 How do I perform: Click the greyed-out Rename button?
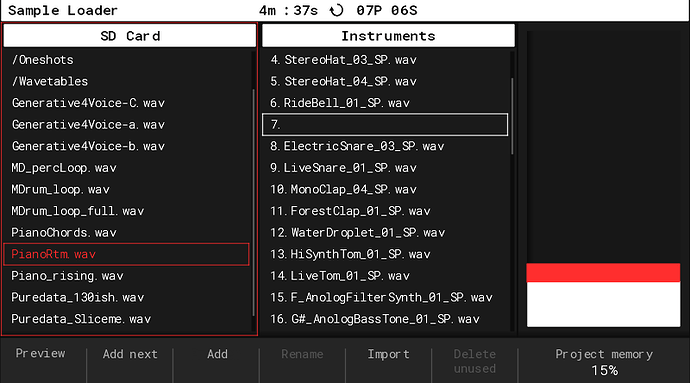click(x=302, y=354)
